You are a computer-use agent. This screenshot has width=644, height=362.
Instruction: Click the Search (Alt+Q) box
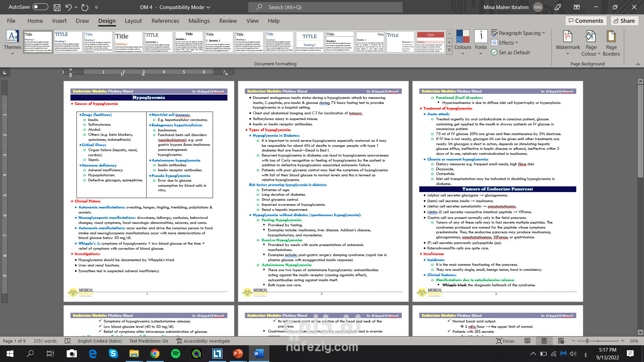325,7
